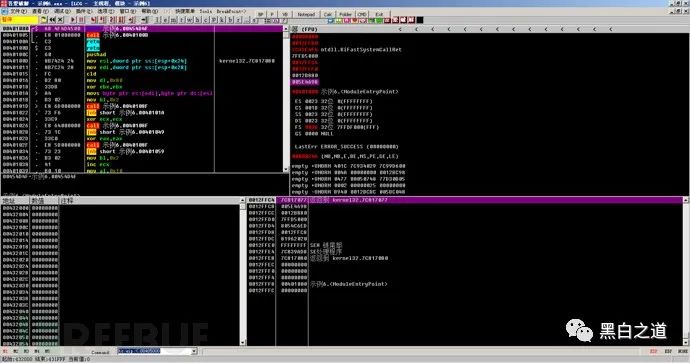Open the 选项(T) menu

coord(106,11)
